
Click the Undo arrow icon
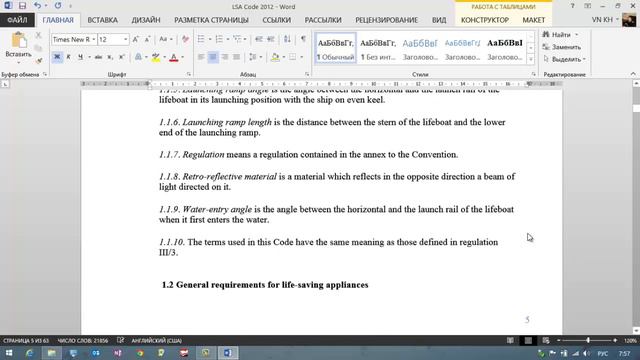coord(37,6)
